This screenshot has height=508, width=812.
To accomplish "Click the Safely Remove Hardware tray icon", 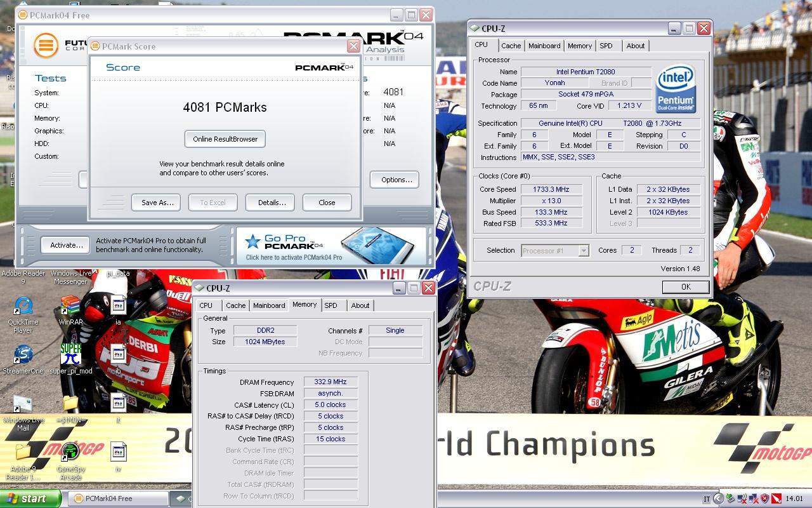I will pos(730,498).
